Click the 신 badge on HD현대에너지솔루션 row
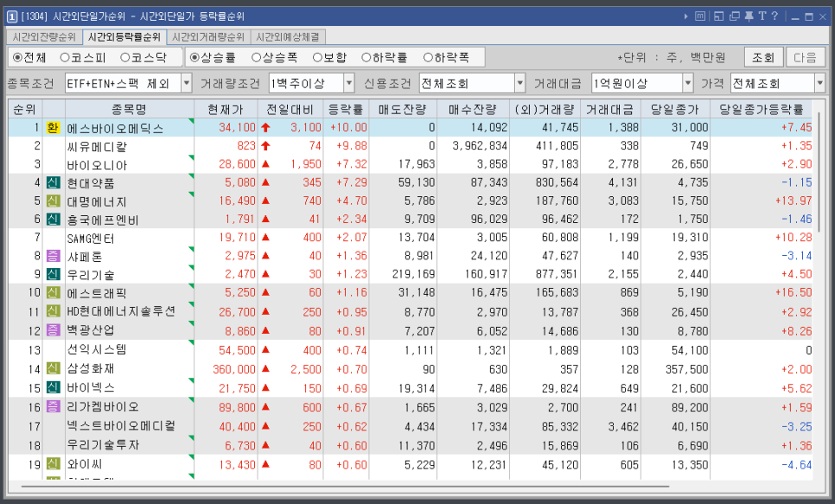The height and width of the screenshot is (504, 835). pos(53,312)
